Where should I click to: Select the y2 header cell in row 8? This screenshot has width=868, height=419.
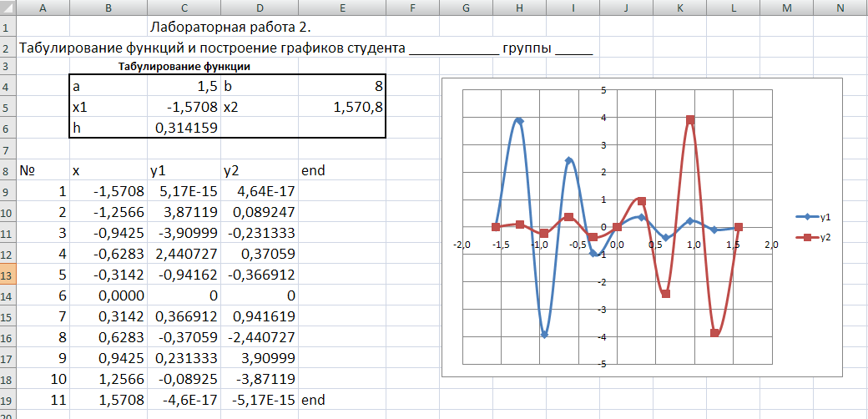tap(259, 170)
